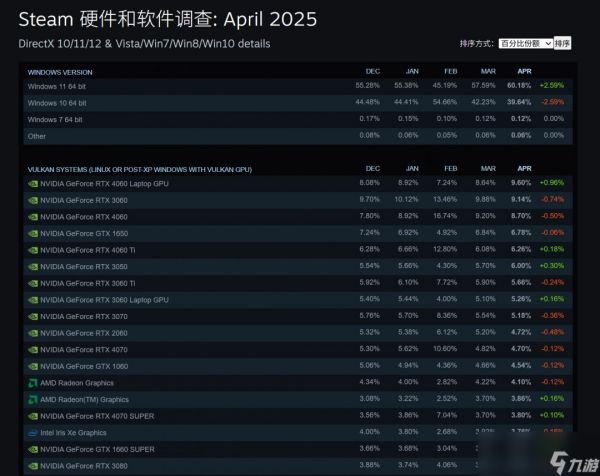This screenshot has height=476, width=600.
Task: Click NVIDIA logo on the RTX 4070 row
Action: click(x=33, y=350)
